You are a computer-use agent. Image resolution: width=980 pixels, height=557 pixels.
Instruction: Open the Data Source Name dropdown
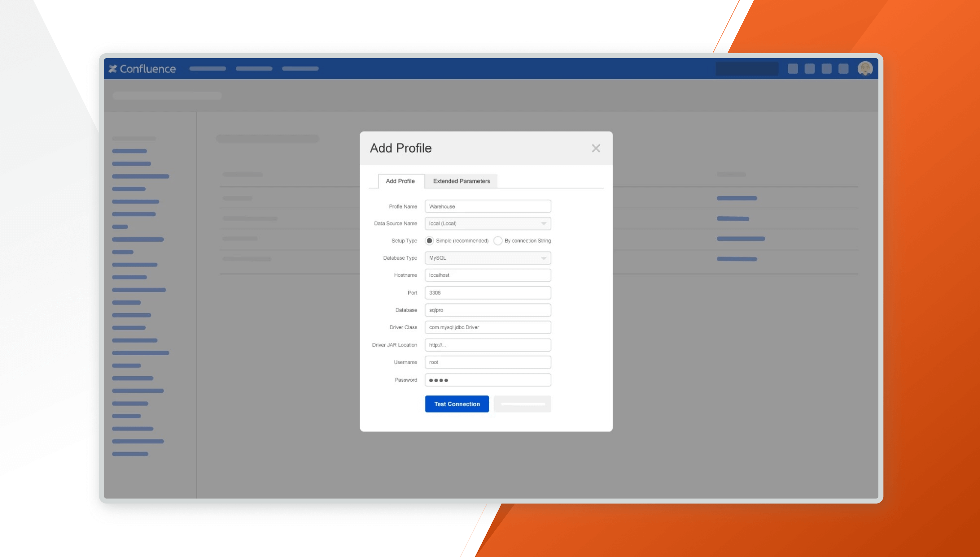(487, 223)
